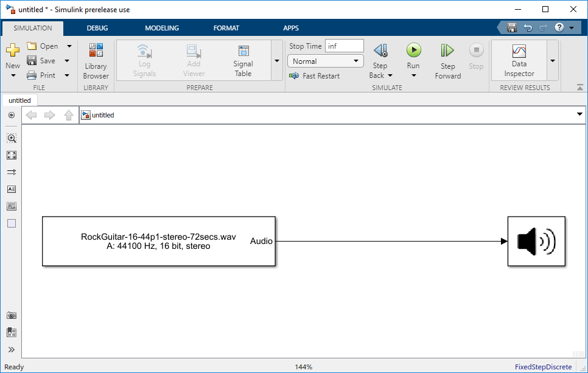Open the Library Browser
This screenshot has height=373, width=588.
coord(96,61)
